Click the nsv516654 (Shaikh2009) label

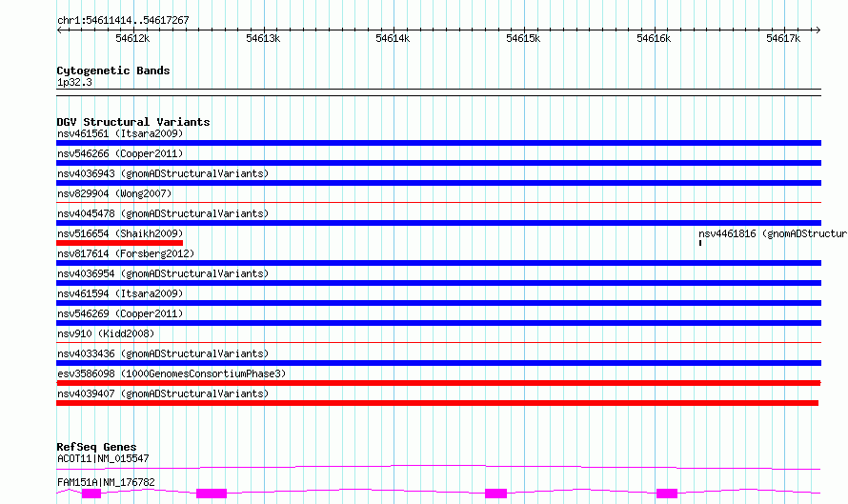click(x=120, y=233)
